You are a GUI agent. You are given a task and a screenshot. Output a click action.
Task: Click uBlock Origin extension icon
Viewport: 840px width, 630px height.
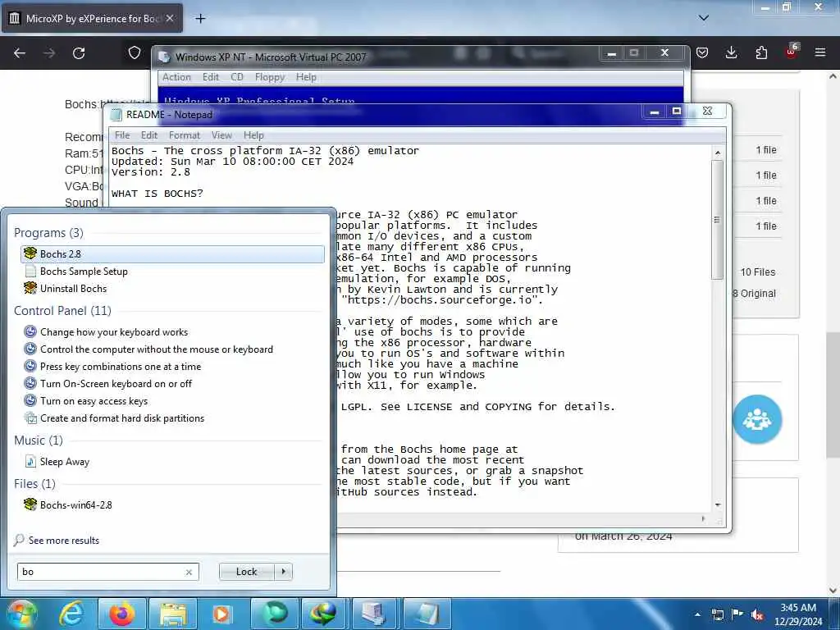792,52
